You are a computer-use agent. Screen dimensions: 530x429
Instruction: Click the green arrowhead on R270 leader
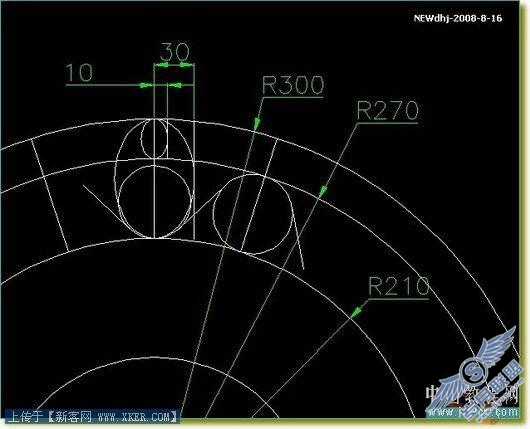[x=322, y=191]
